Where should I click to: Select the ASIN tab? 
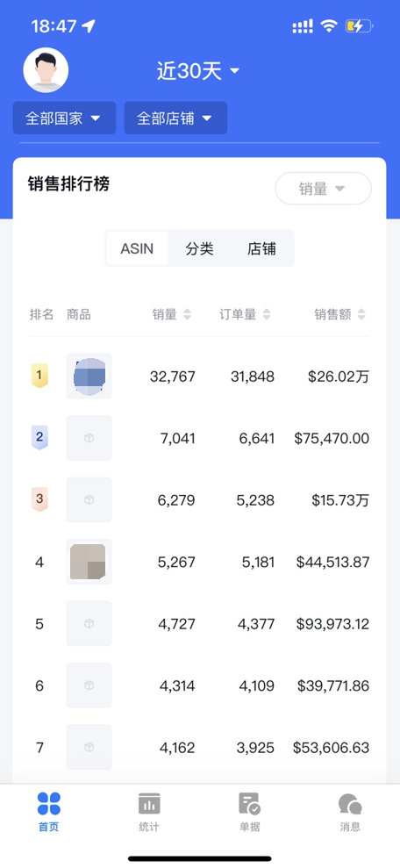point(137,248)
